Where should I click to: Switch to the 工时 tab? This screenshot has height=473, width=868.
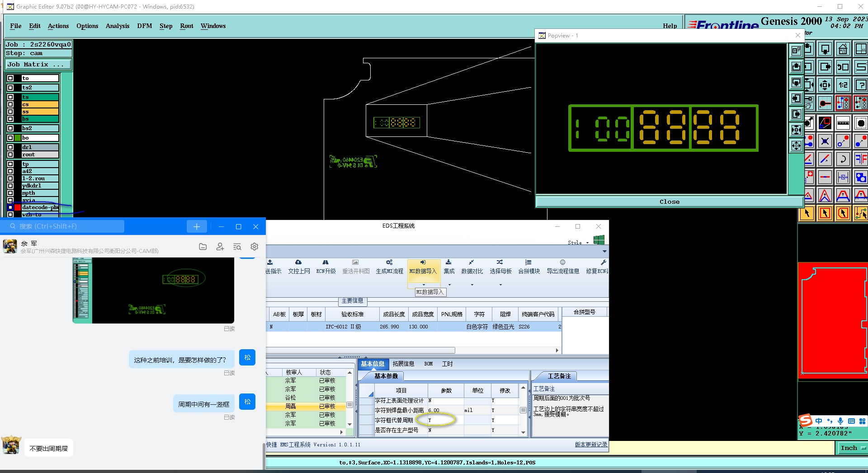[x=447, y=364]
